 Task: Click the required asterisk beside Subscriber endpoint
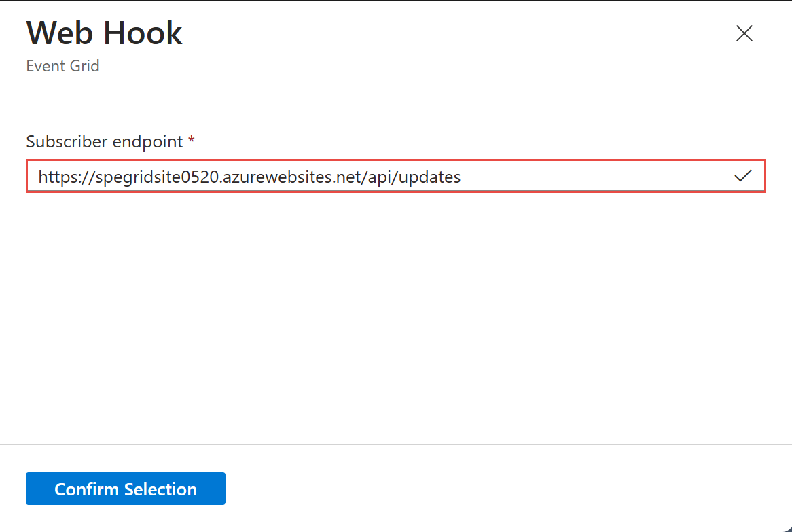click(192, 141)
